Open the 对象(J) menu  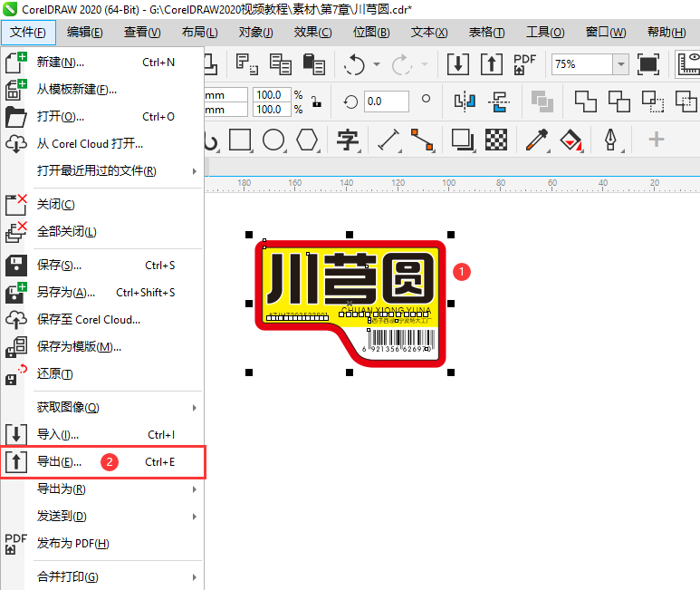click(255, 32)
